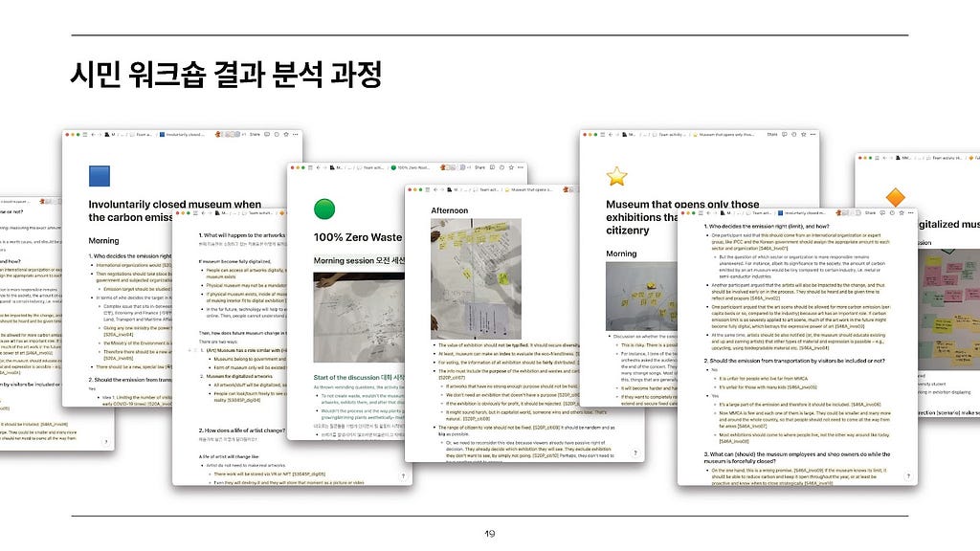Click orange diamond icon of digitalized museum page
980x551 pixels.
(x=896, y=197)
